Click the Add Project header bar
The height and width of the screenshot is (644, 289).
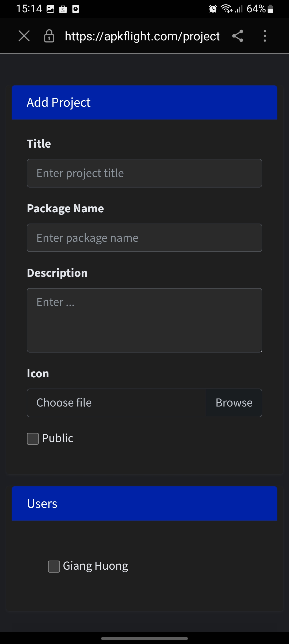(x=144, y=102)
